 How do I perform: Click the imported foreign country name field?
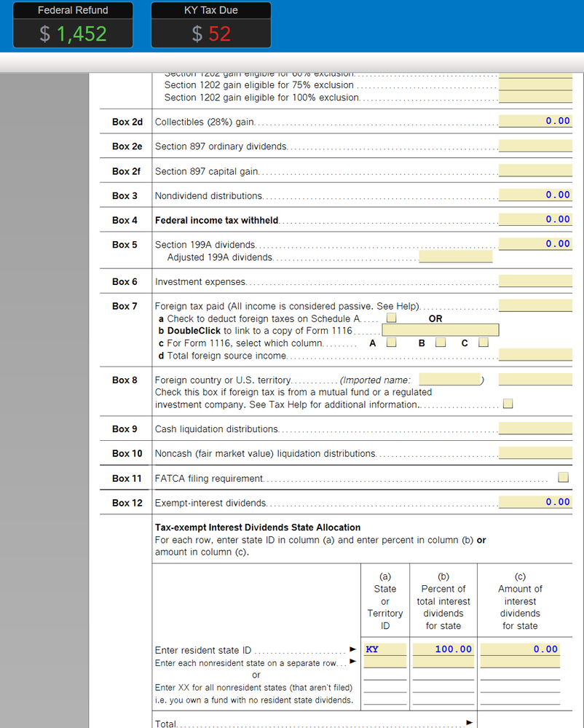pyautogui.click(x=449, y=378)
